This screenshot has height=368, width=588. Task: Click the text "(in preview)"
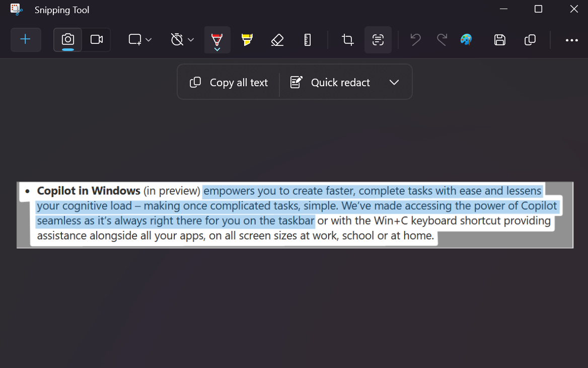172,191
